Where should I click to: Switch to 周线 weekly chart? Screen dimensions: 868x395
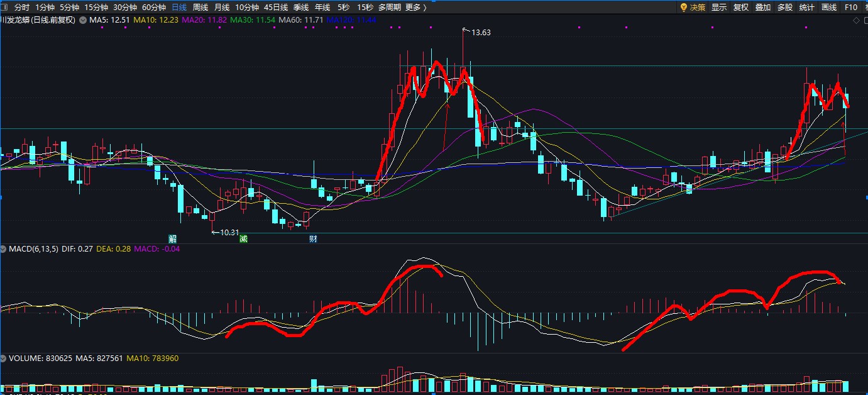click(x=201, y=8)
